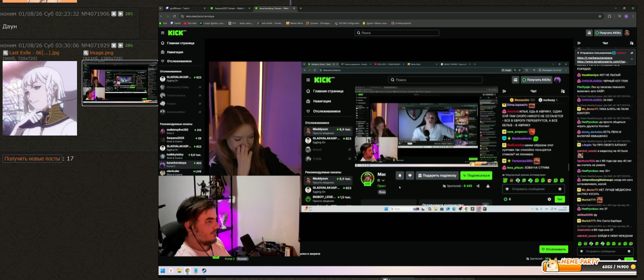Image resolution: width=644 pixels, height=280 pixels.
Task: Reload the kick.com/karachenskaya page
Action: pyautogui.click(x=174, y=16)
